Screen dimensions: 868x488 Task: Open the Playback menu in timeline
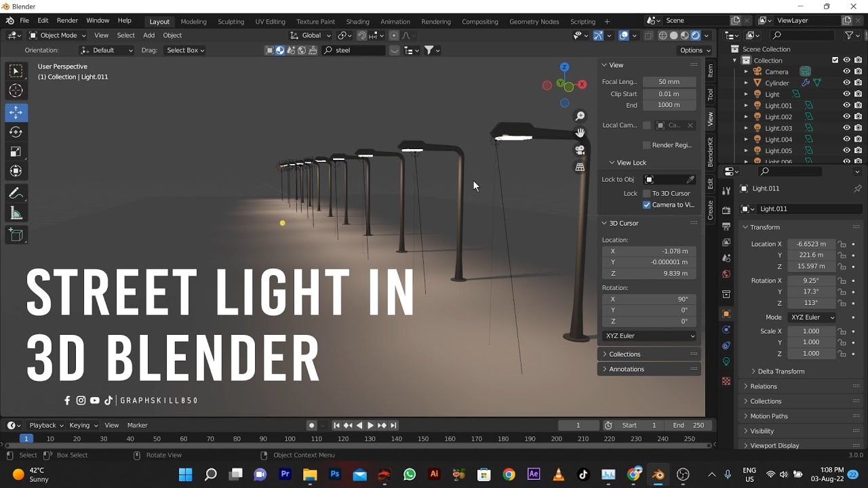[x=46, y=426]
